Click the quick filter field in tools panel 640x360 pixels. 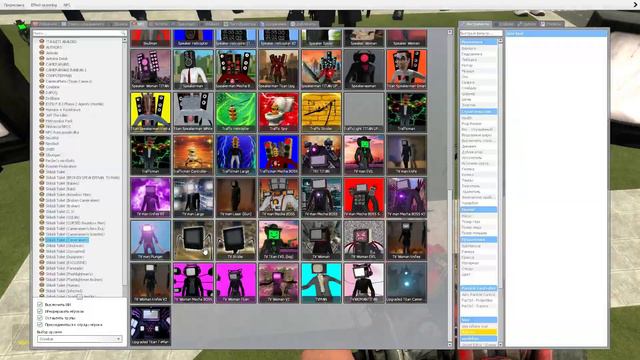(x=481, y=33)
